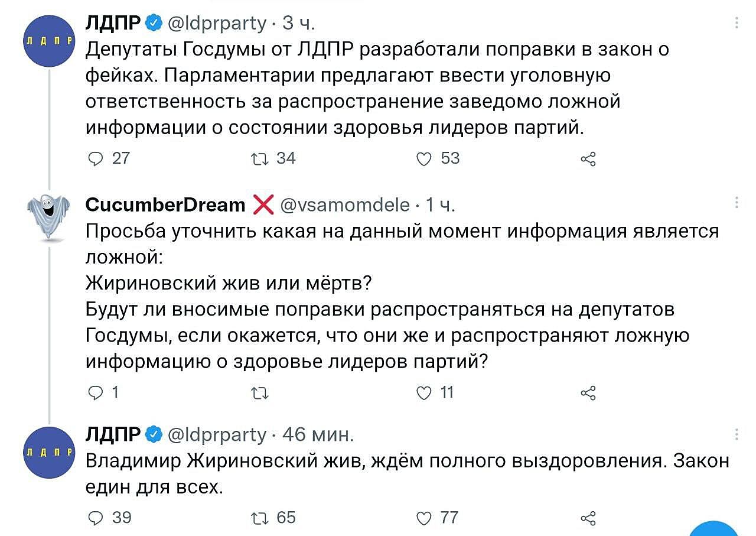
Task: Like the first ЛДПР tweet
Action: tap(424, 158)
